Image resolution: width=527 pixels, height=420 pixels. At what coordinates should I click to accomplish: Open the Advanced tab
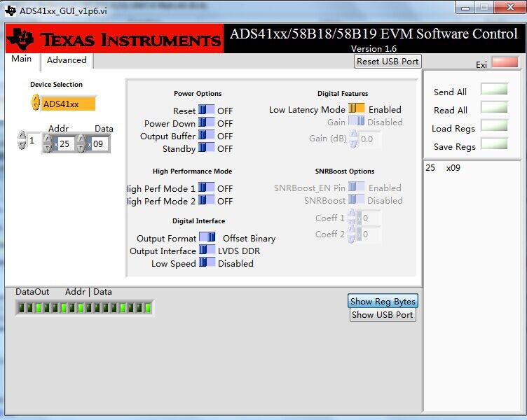(x=67, y=60)
